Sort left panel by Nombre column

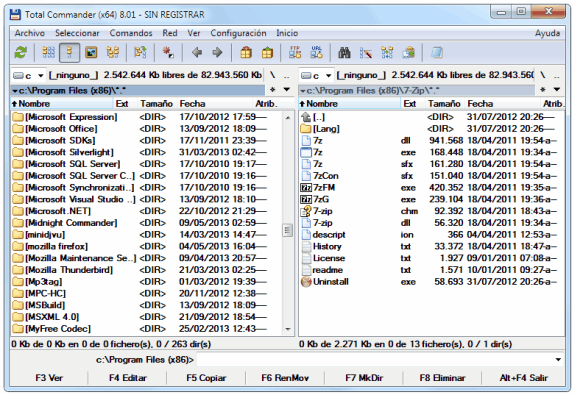(x=62, y=104)
